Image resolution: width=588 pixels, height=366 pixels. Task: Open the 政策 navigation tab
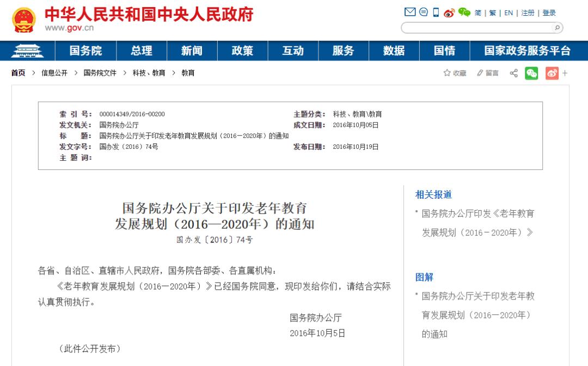pyautogui.click(x=242, y=51)
